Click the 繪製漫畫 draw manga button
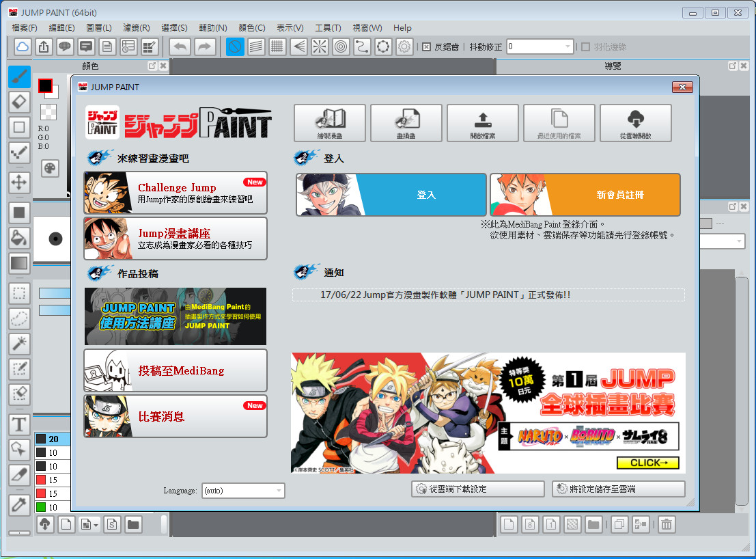 (x=330, y=123)
